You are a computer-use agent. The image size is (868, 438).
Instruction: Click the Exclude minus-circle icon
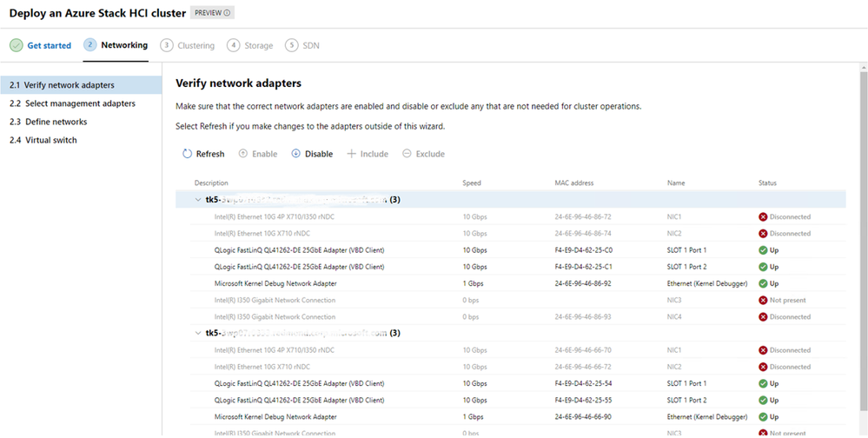tap(407, 154)
